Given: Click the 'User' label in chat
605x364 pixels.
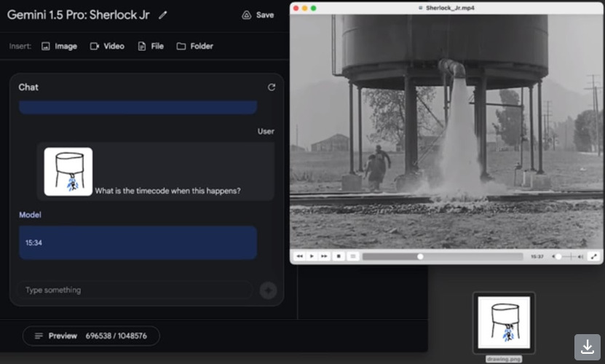Looking at the screenshot, I should tap(266, 131).
